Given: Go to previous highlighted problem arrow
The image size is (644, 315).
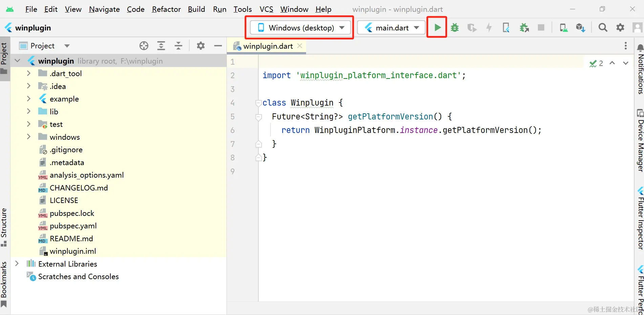Looking at the screenshot, I should [x=612, y=63].
